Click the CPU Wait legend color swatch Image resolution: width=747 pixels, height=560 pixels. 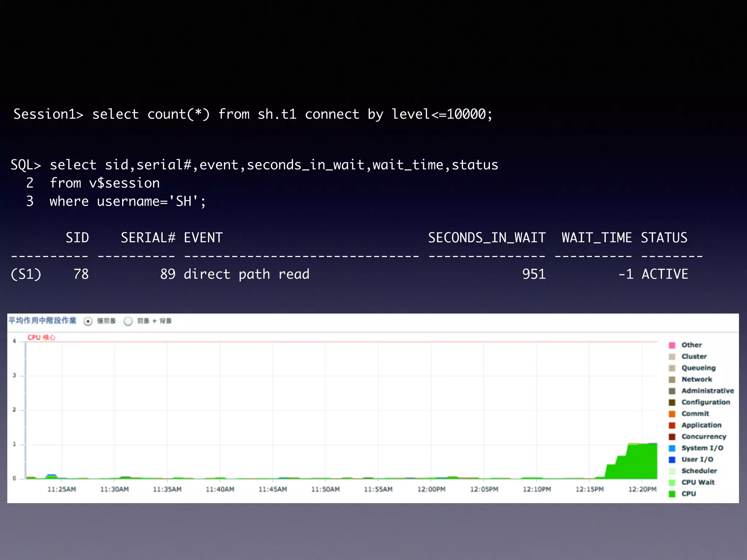point(672,483)
